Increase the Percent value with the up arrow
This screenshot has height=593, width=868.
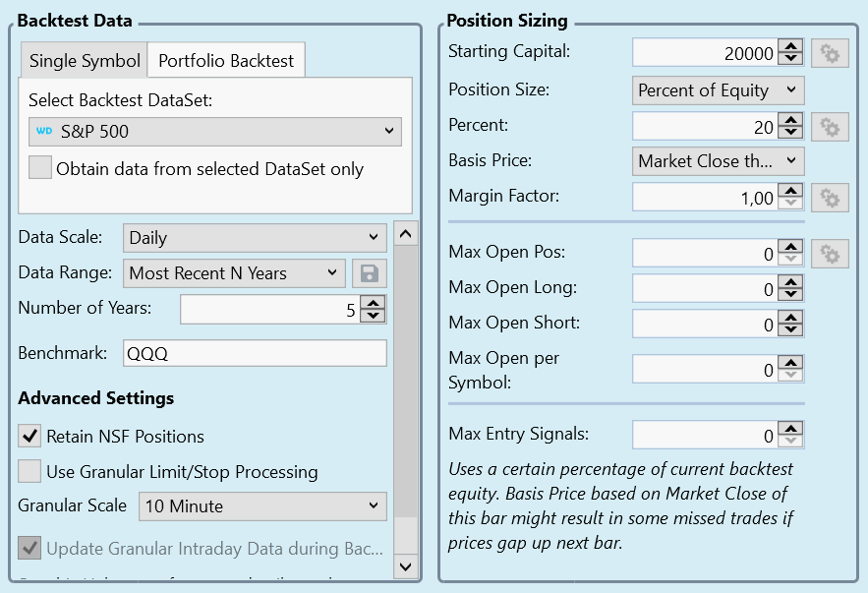pyautogui.click(x=790, y=119)
